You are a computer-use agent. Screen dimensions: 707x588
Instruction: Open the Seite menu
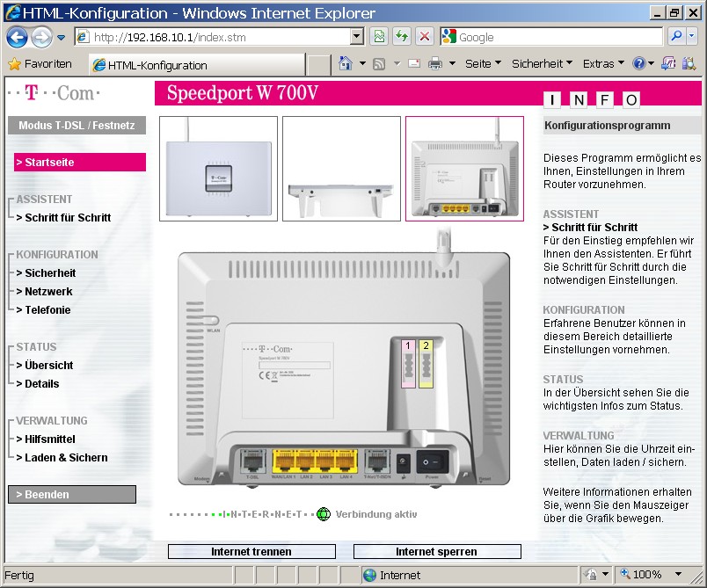point(483,64)
